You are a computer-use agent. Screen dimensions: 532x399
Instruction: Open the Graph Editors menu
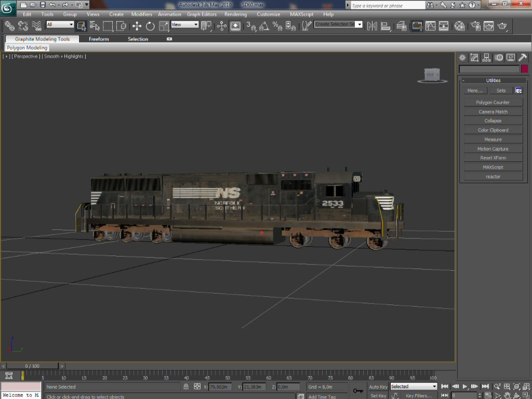click(202, 14)
